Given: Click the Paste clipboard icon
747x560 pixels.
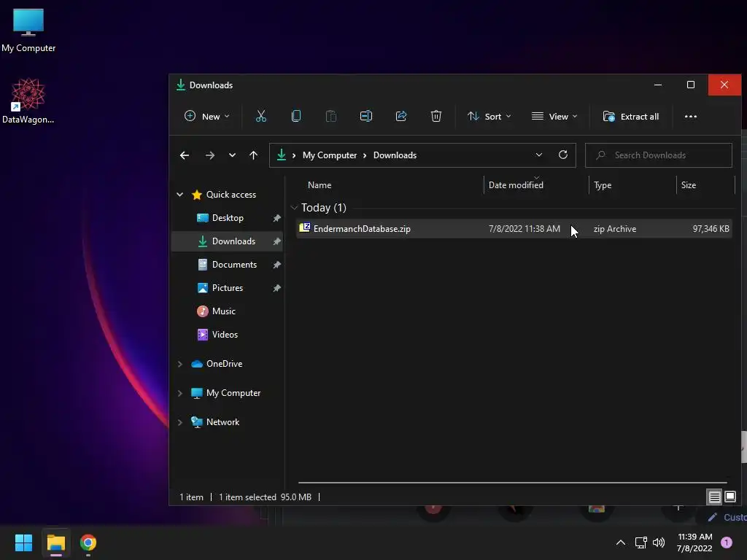Looking at the screenshot, I should 330,116.
